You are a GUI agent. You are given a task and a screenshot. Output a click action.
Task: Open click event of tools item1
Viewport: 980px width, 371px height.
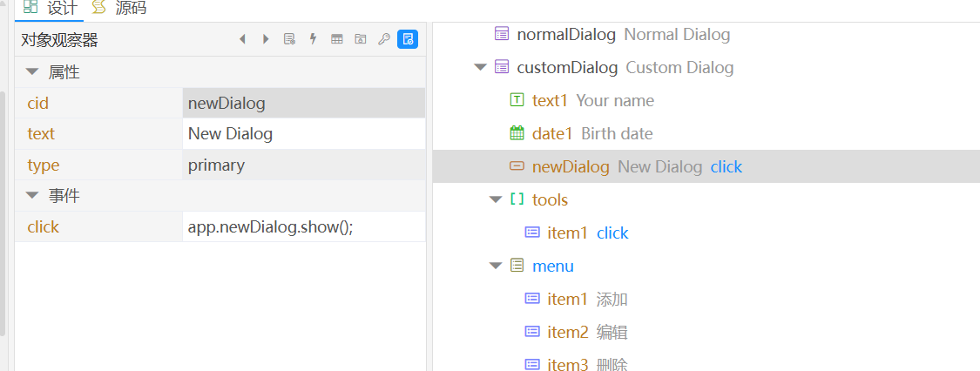point(612,233)
